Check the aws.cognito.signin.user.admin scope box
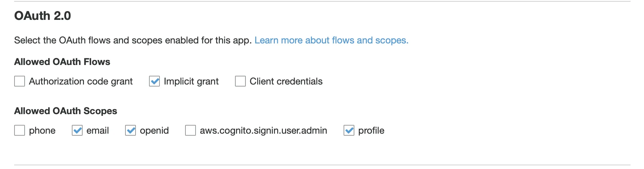Image resolution: width=644 pixels, height=169 pixels. tap(191, 130)
